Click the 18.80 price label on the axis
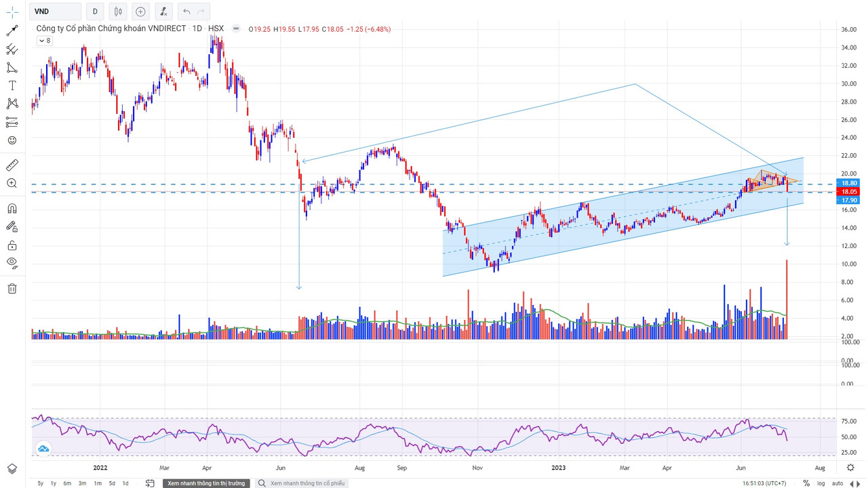868x488 pixels. [x=850, y=183]
